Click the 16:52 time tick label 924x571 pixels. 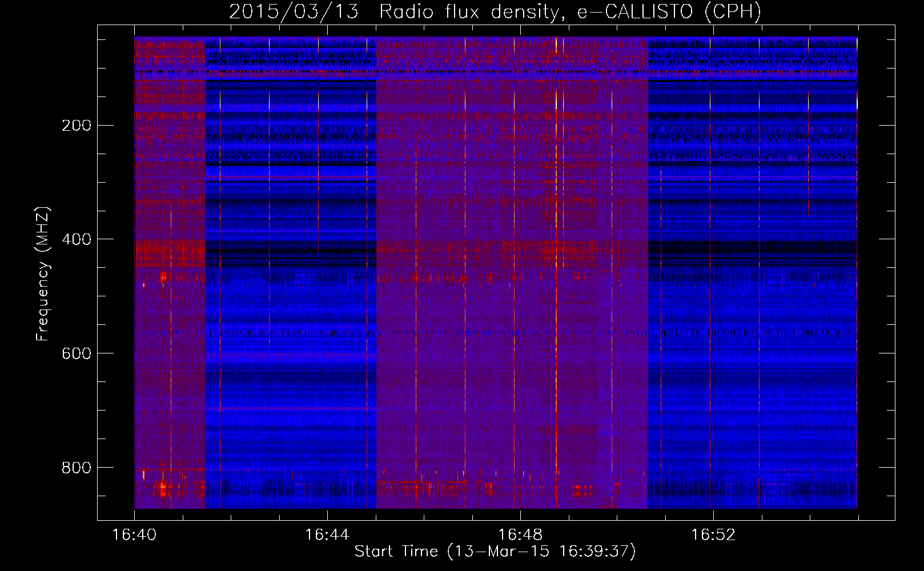[x=713, y=535]
